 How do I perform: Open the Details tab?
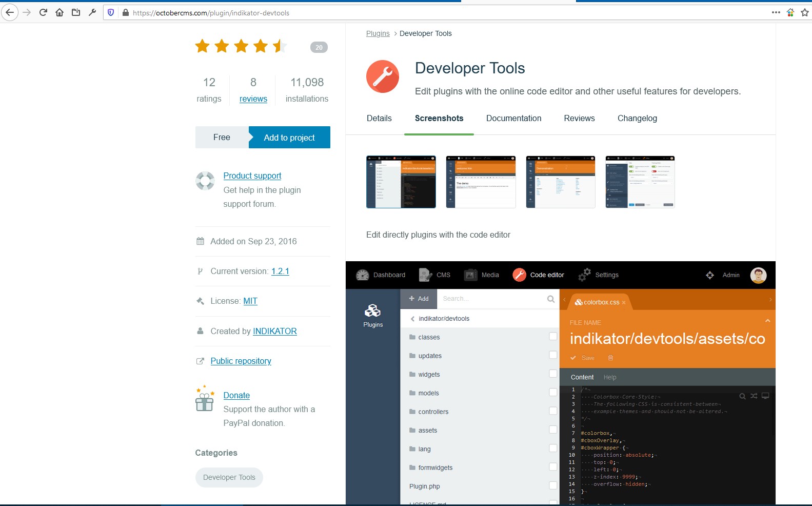[x=379, y=118]
